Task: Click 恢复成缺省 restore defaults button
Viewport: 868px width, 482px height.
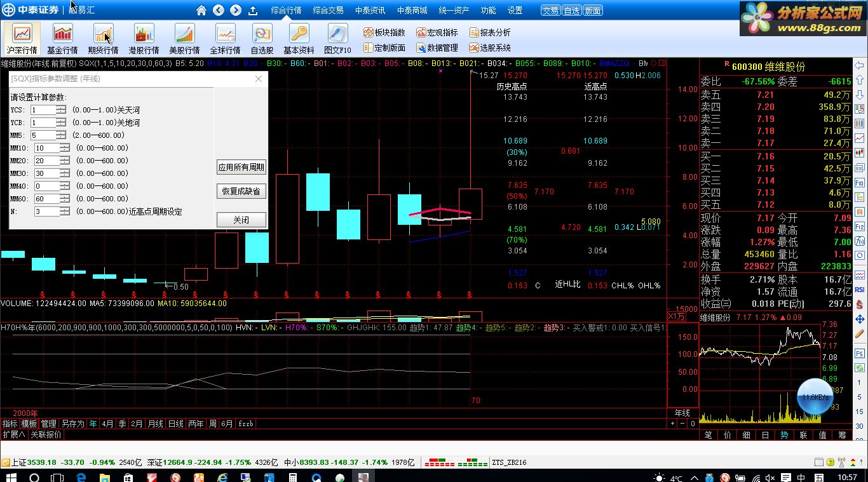Action: tap(241, 191)
